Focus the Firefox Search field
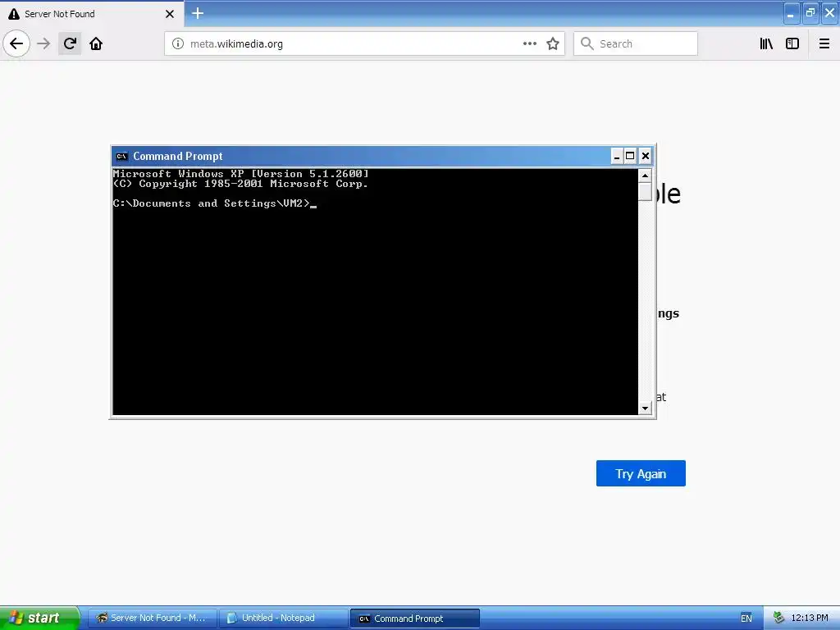The image size is (840, 630). click(636, 44)
